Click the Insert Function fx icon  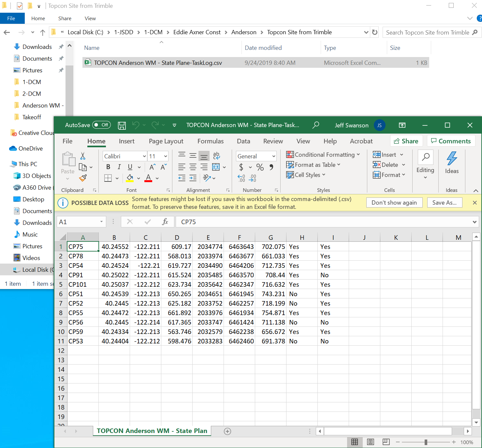[x=165, y=222]
